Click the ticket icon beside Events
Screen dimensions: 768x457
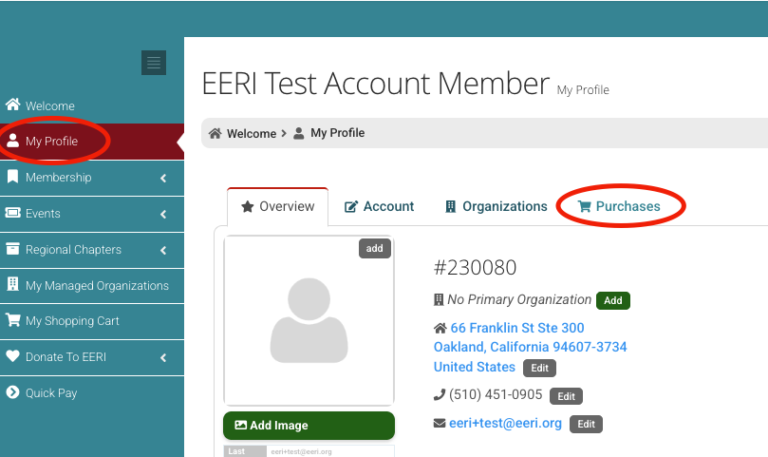(13, 213)
